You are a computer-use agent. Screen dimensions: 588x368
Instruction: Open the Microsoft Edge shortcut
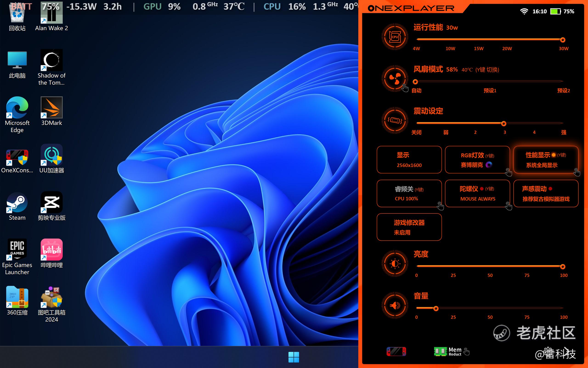[x=17, y=115]
